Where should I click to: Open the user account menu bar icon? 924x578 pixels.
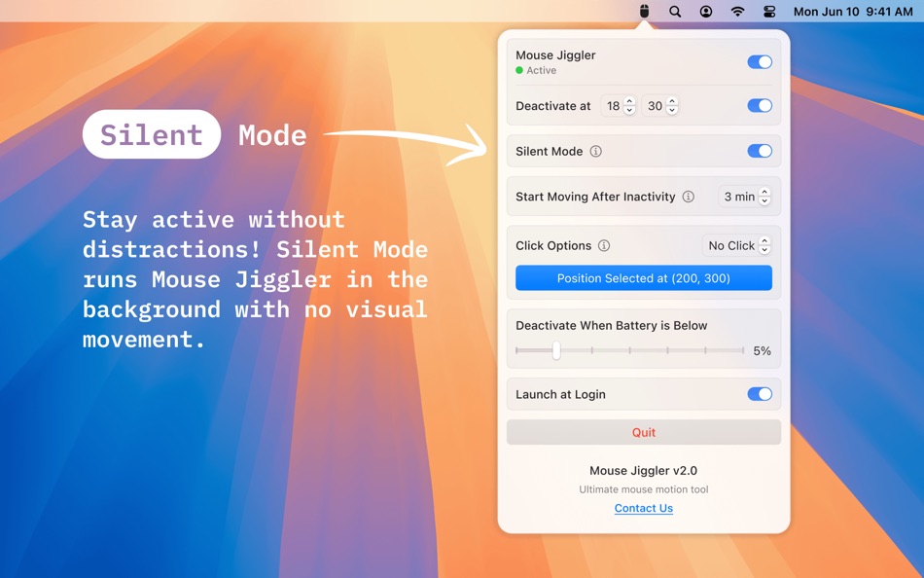[705, 12]
